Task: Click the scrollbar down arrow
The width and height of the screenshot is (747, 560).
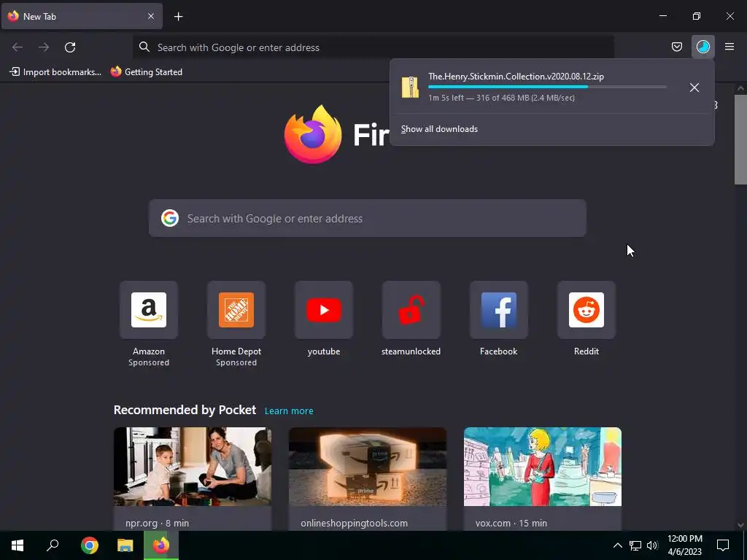Action: (x=740, y=525)
